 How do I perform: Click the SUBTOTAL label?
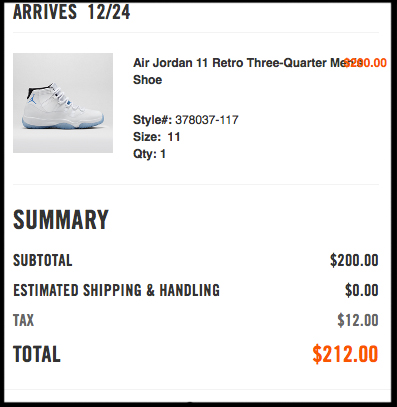(43, 260)
